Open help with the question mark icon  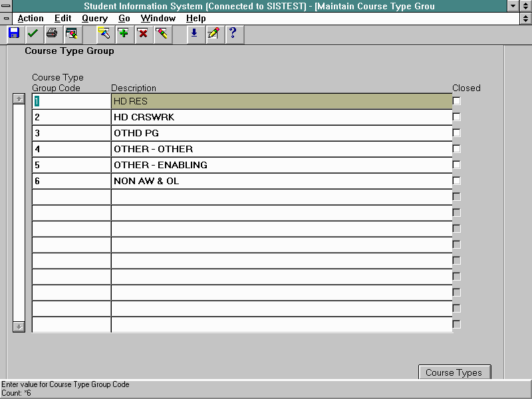coord(232,33)
